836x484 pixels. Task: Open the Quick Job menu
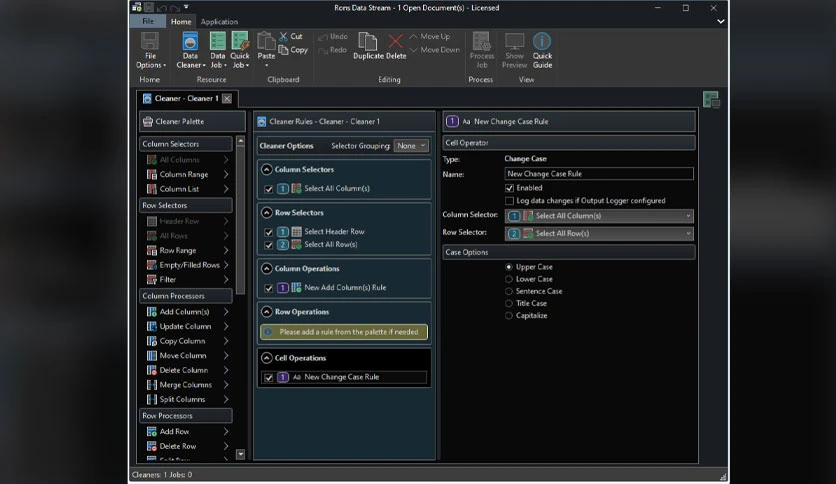coord(240,51)
